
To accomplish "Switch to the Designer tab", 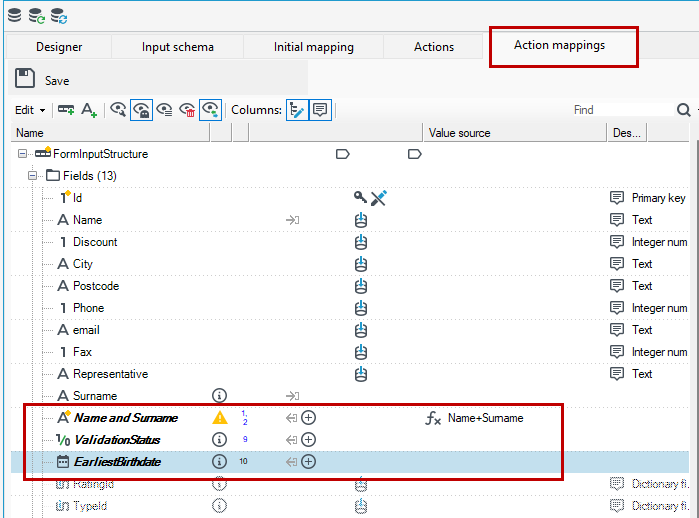I will coord(59,47).
